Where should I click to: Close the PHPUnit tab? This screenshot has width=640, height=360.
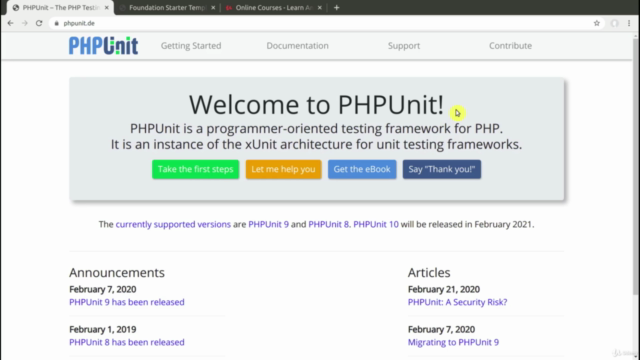107,7
